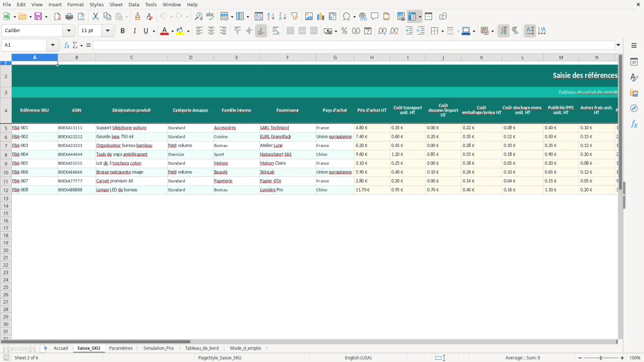This screenshot has width=644, height=362.
Task: Open the Select Function sum dropdown
Action: [x=81, y=45]
